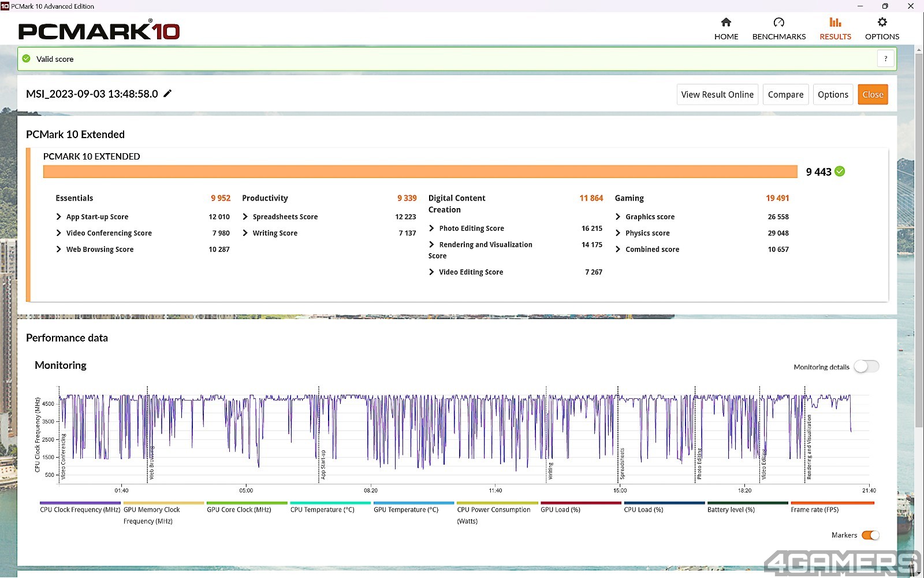Image resolution: width=924 pixels, height=578 pixels.
Task: Expand Physics score
Action: click(618, 233)
